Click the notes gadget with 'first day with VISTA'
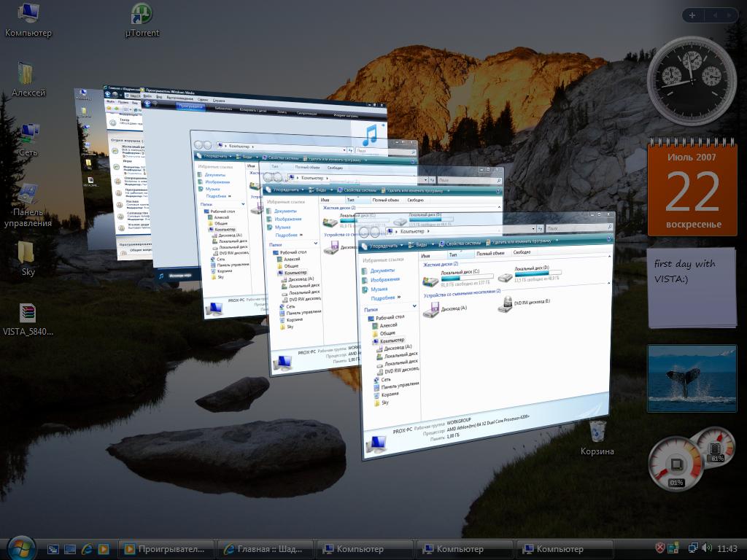This screenshot has width=747, height=560. pos(692,287)
